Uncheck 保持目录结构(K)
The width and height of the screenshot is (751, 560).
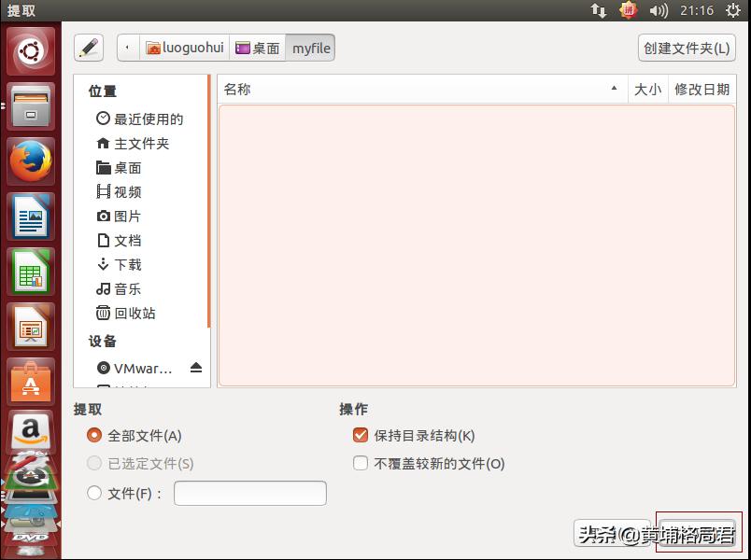coord(361,434)
